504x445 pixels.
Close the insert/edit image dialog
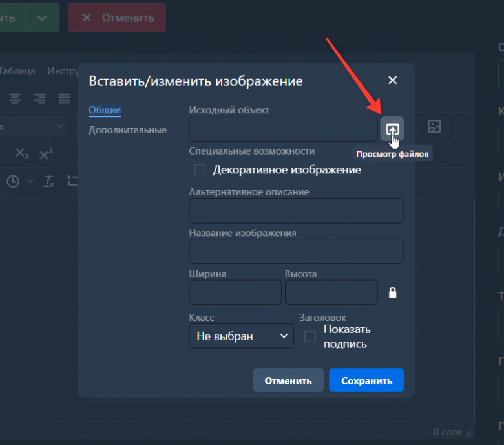pos(392,80)
